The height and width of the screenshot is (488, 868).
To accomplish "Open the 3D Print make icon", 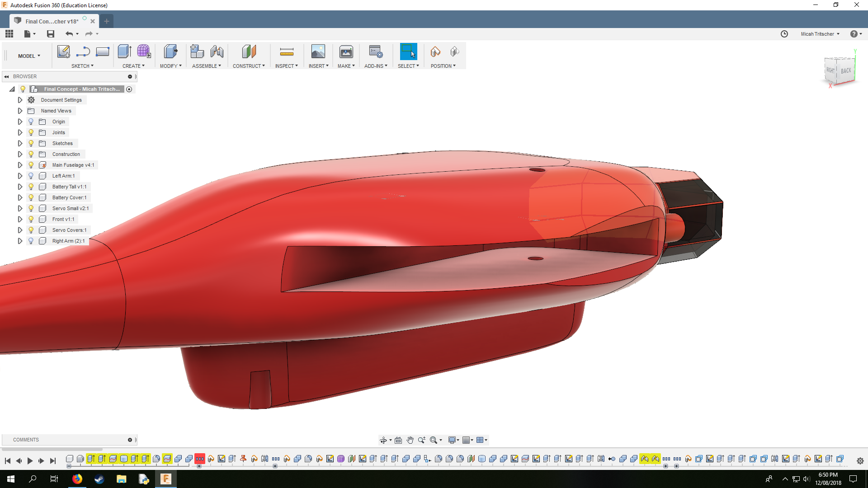I will (x=346, y=52).
